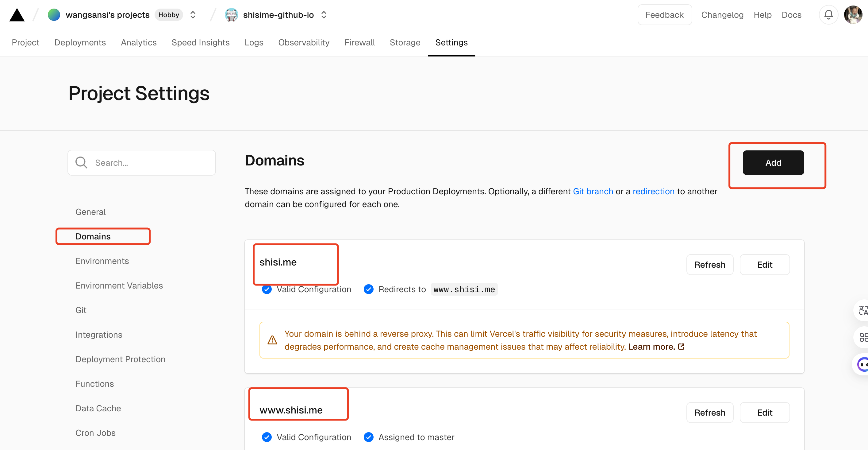The image size is (868, 450).
Task: Open the Changelog link
Action: point(722,15)
